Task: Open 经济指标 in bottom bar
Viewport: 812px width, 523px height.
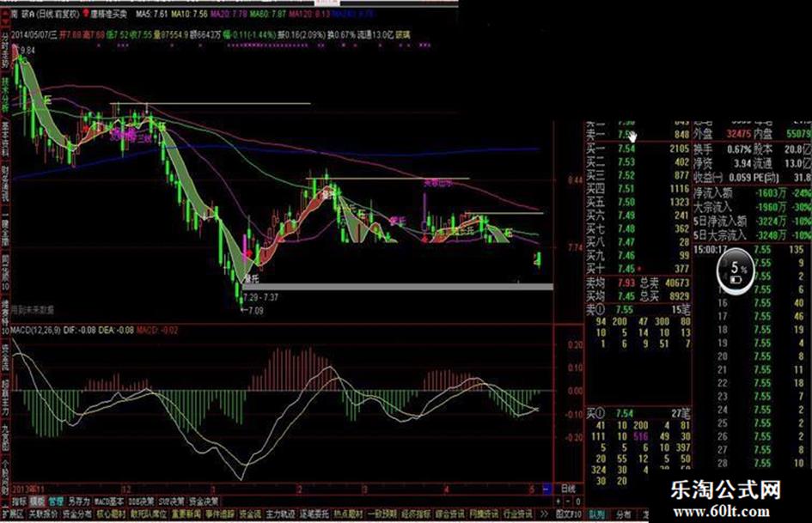Action: (416, 514)
